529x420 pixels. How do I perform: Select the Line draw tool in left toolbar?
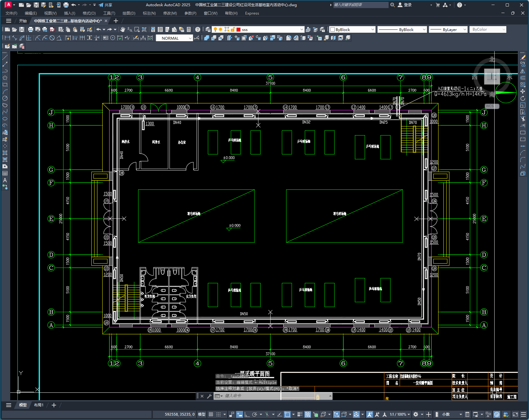(5, 57)
